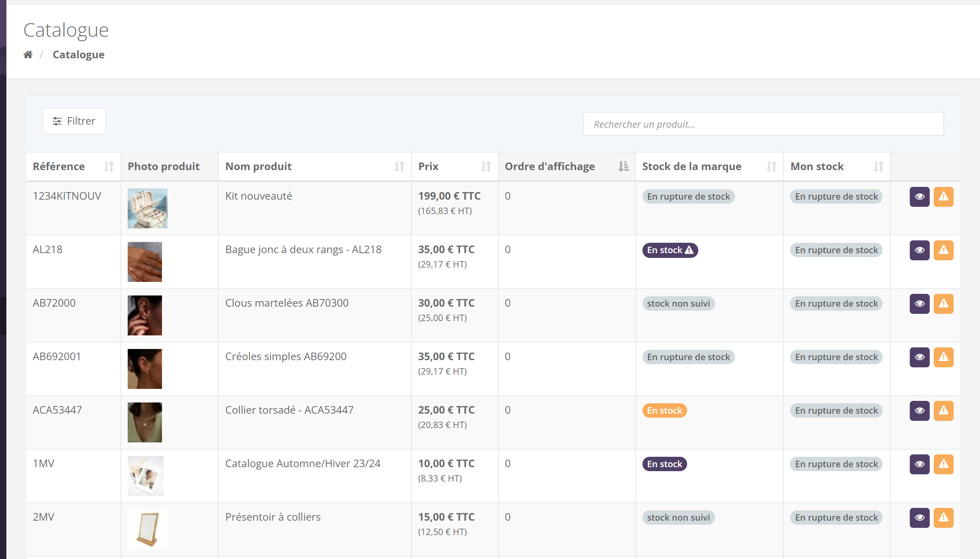Viewport: 980px width, 559px height.
Task: Click product name Présentoir à colliers
Action: (x=273, y=517)
